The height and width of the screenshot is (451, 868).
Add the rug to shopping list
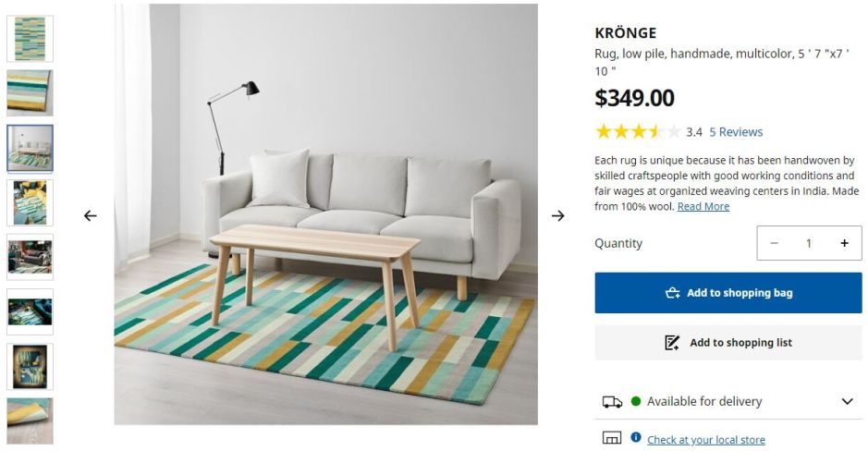(727, 343)
